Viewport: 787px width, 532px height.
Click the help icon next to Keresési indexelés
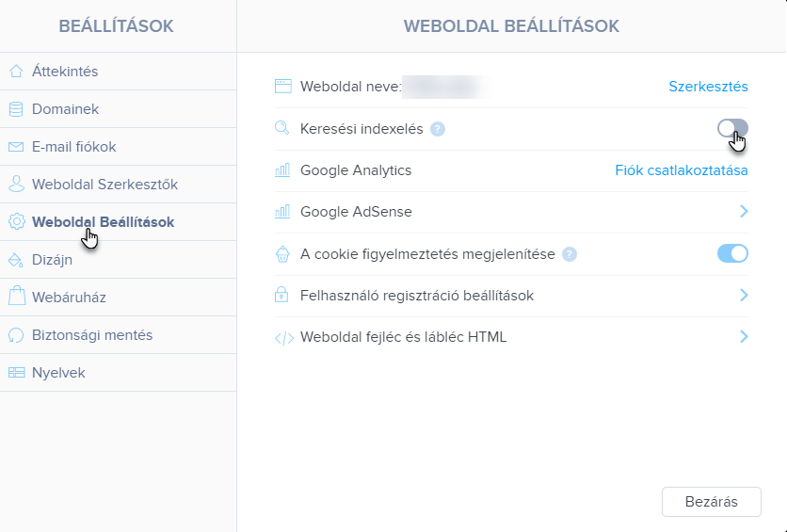click(438, 129)
